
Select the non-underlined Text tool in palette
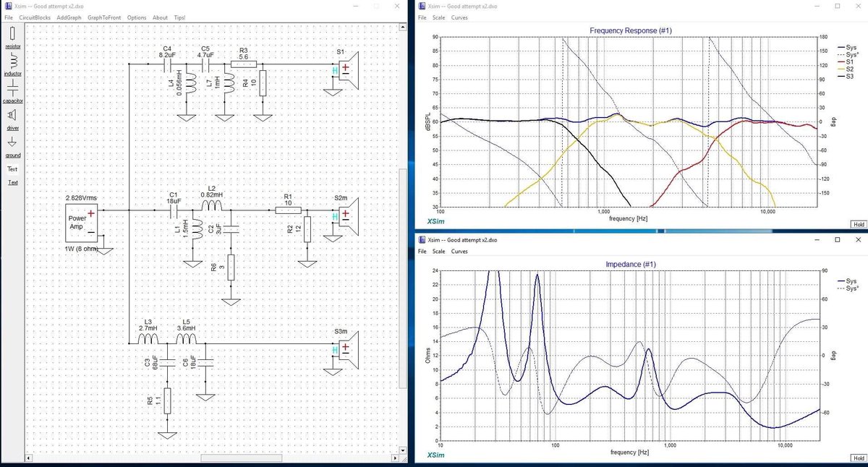pyautogui.click(x=12, y=168)
